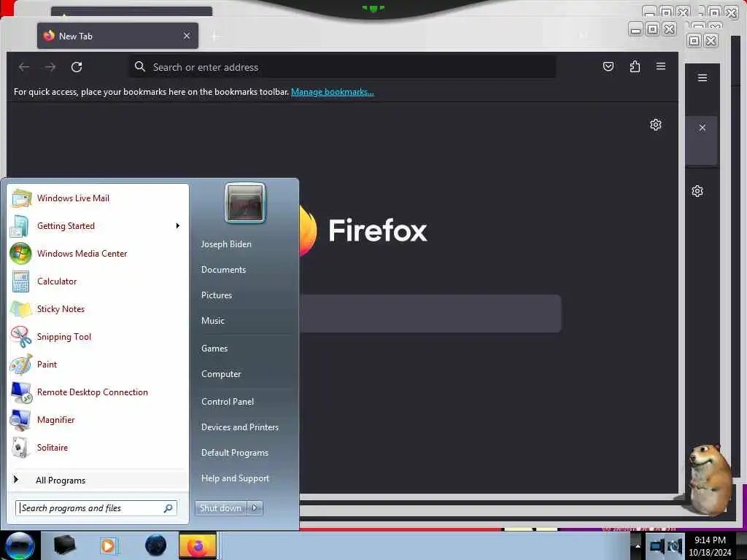Open Windows Live Mail from Start menu
This screenshot has width=747, height=560.
pos(74,198)
